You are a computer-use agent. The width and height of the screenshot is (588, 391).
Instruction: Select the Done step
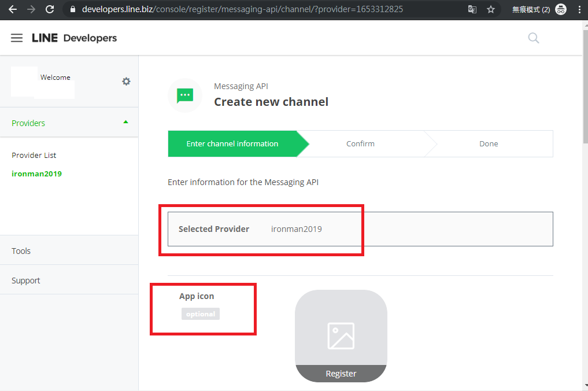489,143
